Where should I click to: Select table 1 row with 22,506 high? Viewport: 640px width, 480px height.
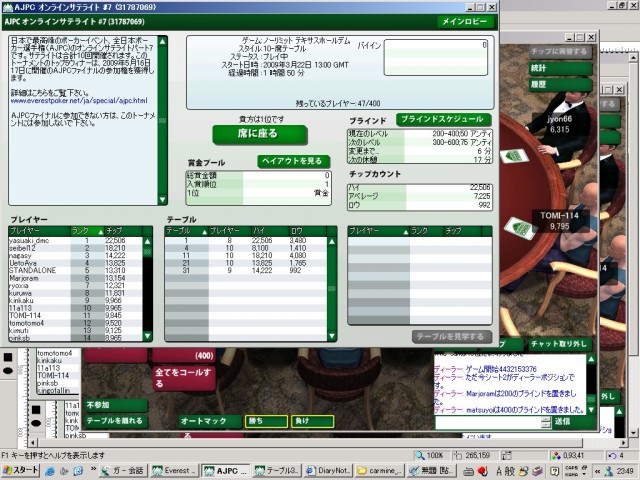[x=246, y=240]
